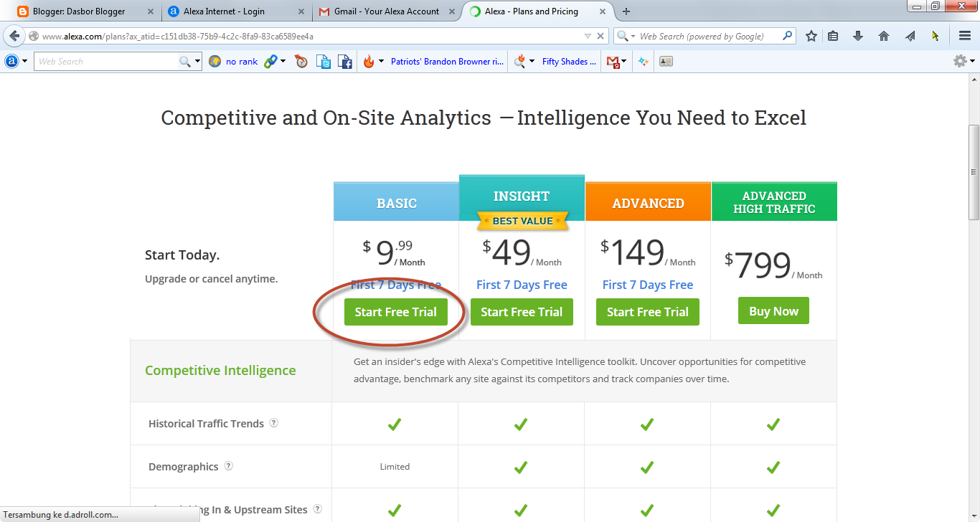Open help icon beside Demographics
The height and width of the screenshot is (522, 980).
[x=228, y=466]
